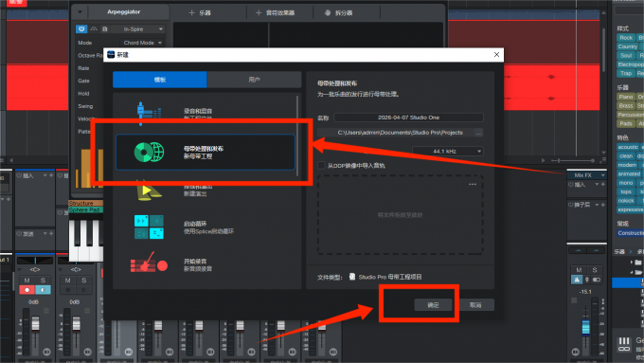The height and width of the screenshot is (363, 644).
Task: Toggle Arpeggiator power button
Action: pos(81,28)
